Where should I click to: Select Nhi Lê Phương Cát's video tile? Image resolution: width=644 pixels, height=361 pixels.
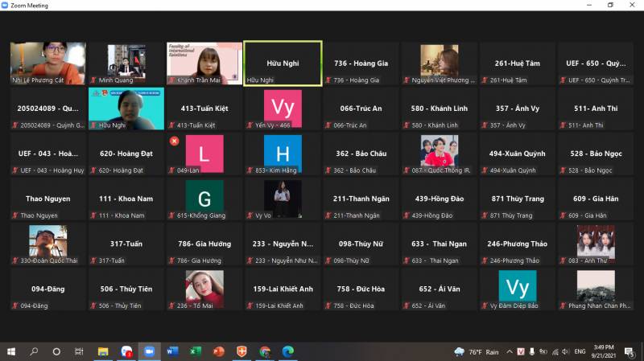click(47, 63)
